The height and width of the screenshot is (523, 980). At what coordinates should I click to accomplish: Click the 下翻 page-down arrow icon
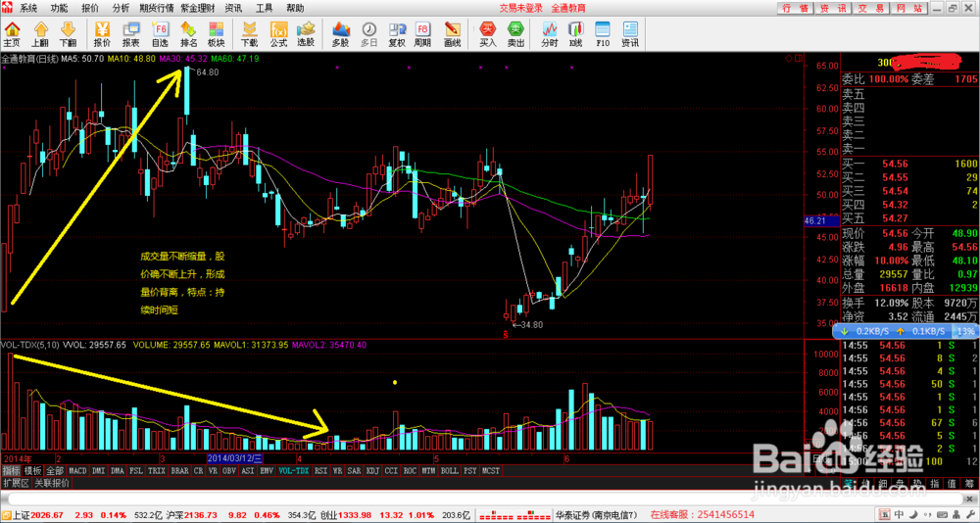(x=69, y=33)
